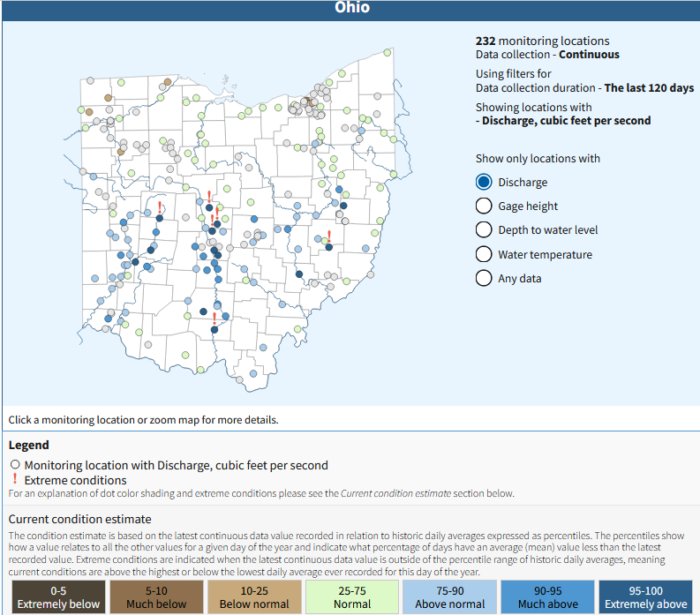Click the red Extreme conditions legend icon
This screenshot has height=615, width=700.
pos(15,479)
